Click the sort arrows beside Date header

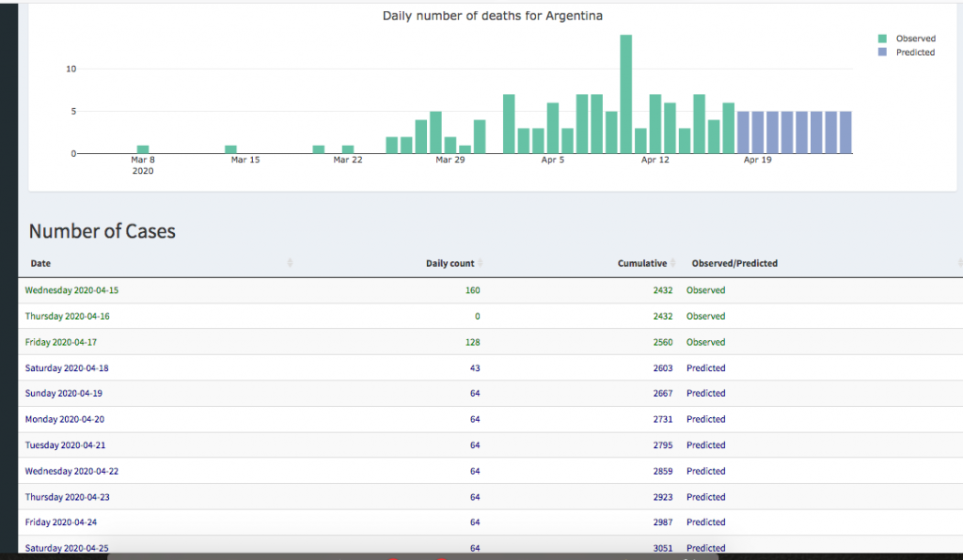tap(290, 263)
